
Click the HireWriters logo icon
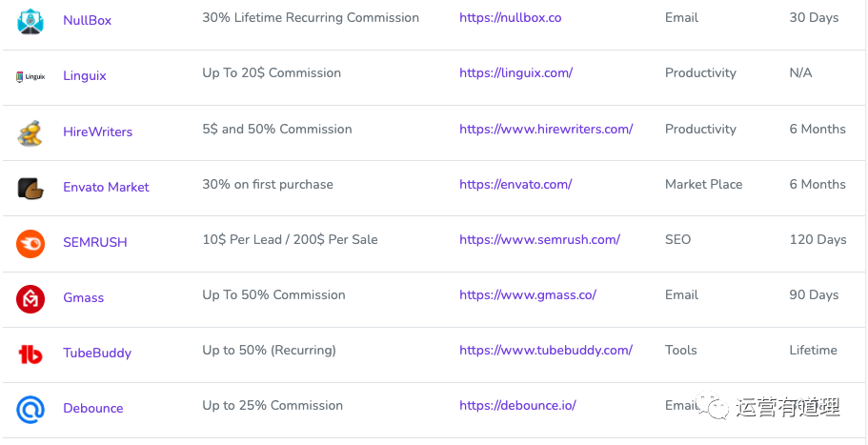point(30,131)
